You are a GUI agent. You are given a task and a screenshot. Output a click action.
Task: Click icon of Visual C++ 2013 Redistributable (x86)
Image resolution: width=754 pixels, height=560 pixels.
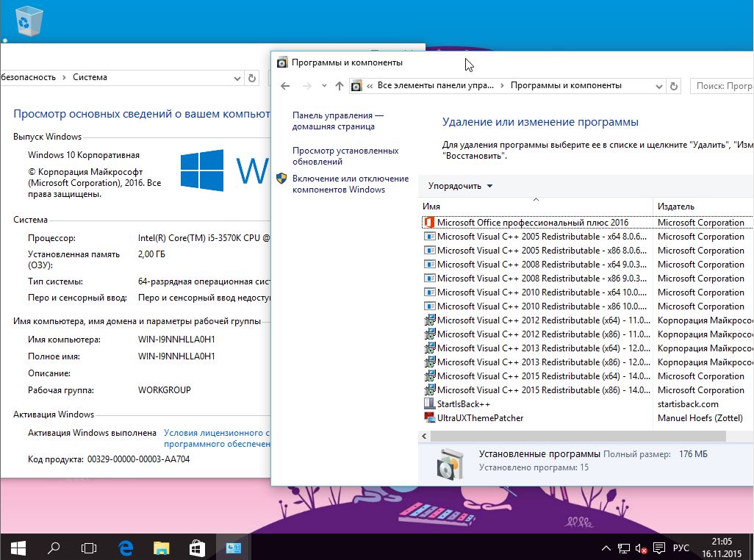click(429, 362)
